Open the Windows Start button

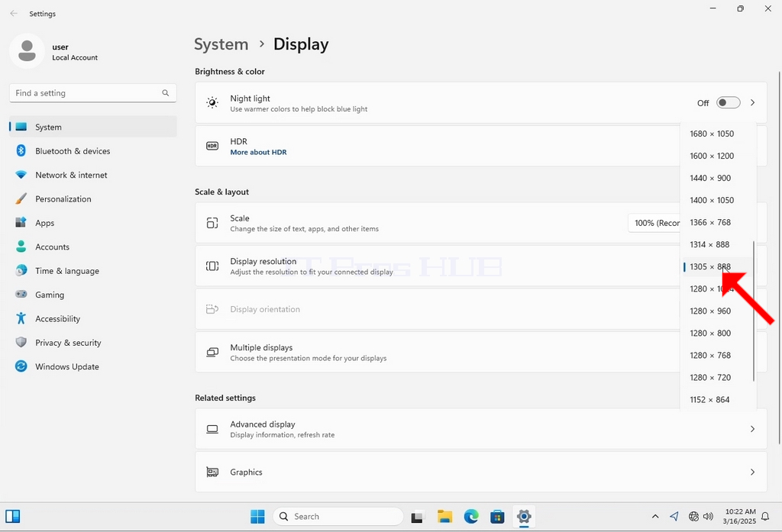point(258,517)
